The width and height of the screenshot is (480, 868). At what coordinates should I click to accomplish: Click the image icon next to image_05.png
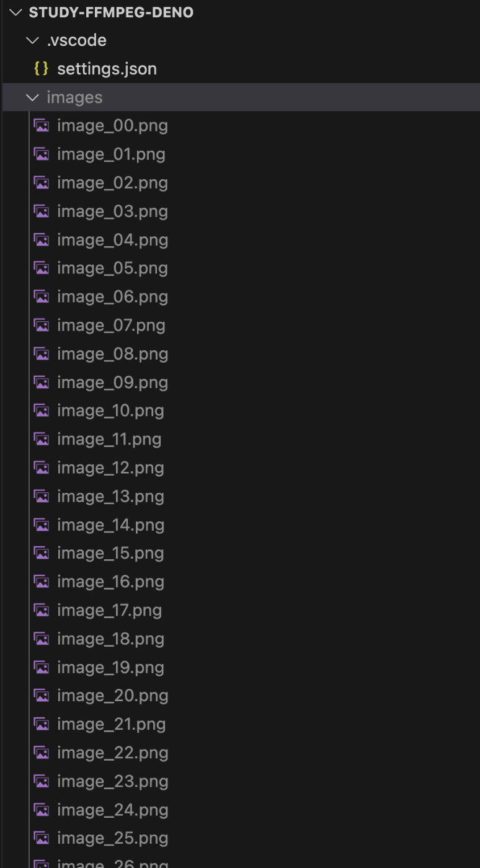[x=42, y=268]
